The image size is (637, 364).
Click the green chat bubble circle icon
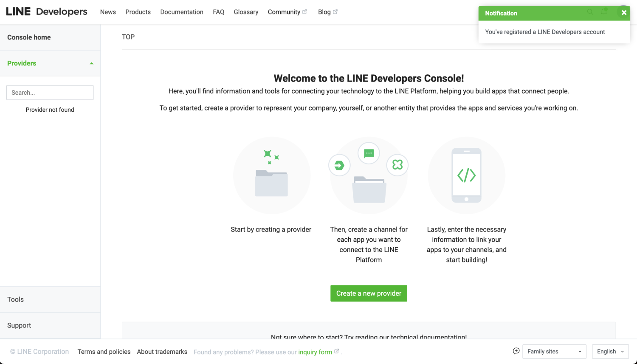coord(369,153)
